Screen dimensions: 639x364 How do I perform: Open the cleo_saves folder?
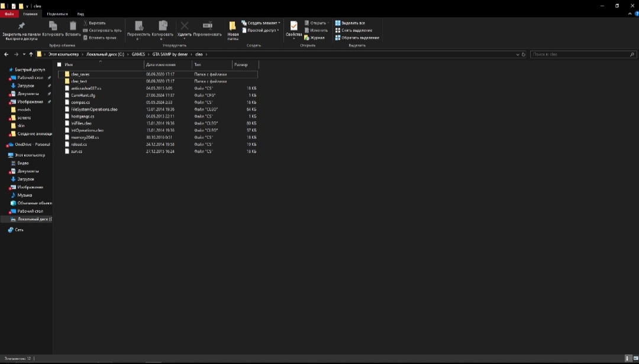(80, 74)
